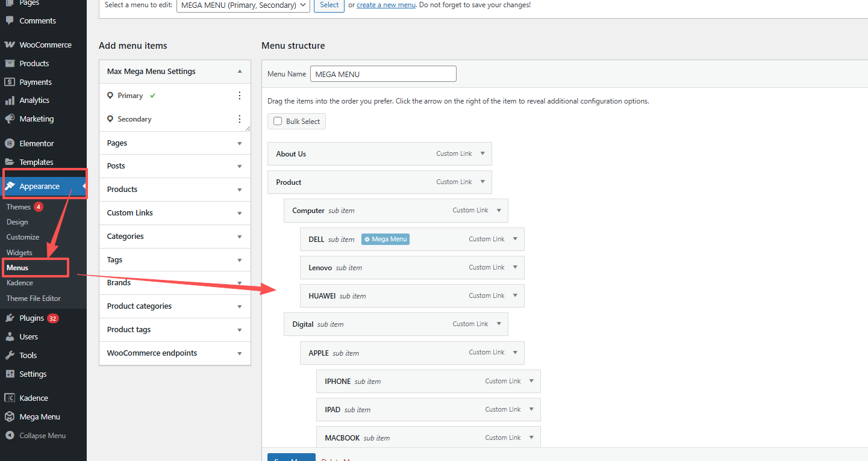Expand the Custom Links panel

click(x=240, y=213)
